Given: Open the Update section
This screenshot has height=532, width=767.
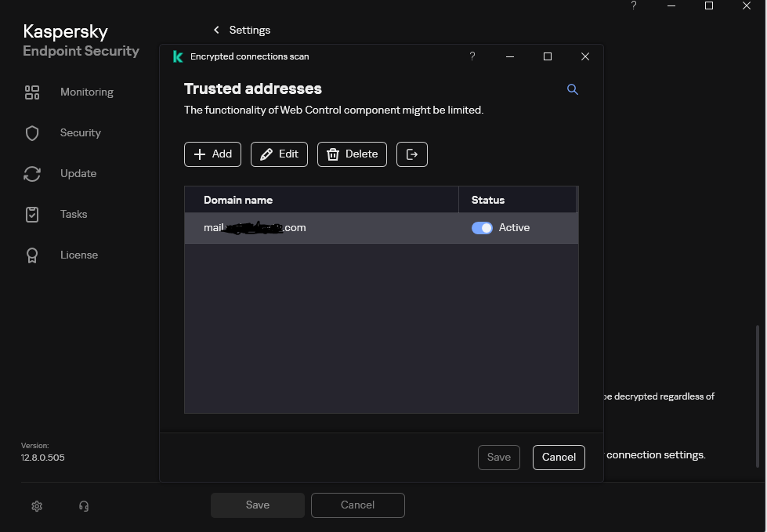Looking at the screenshot, I should (x=78, y=174).
